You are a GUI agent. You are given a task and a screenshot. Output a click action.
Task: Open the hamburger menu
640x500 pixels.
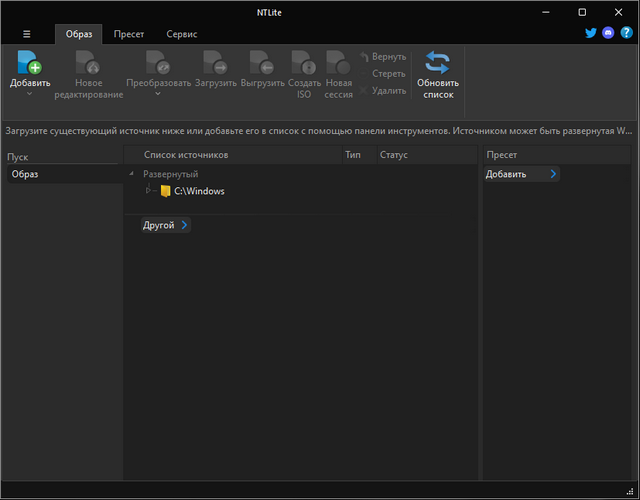(26, 34)
